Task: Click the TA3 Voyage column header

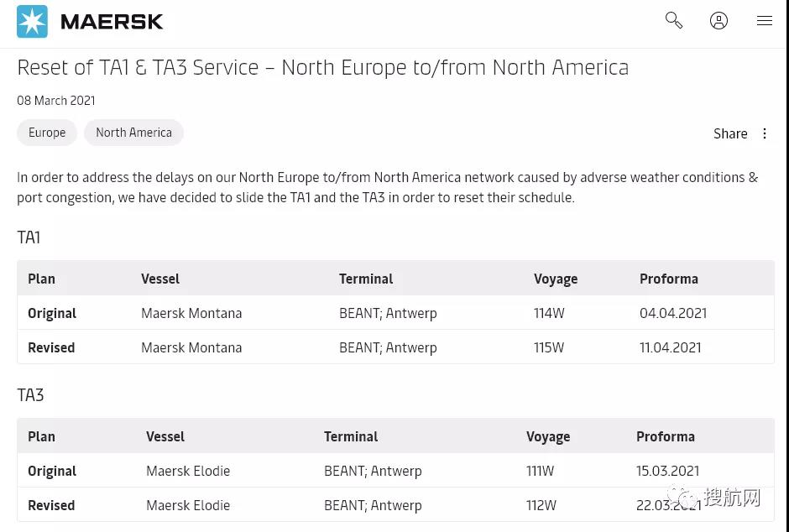Action: [547, 436]
